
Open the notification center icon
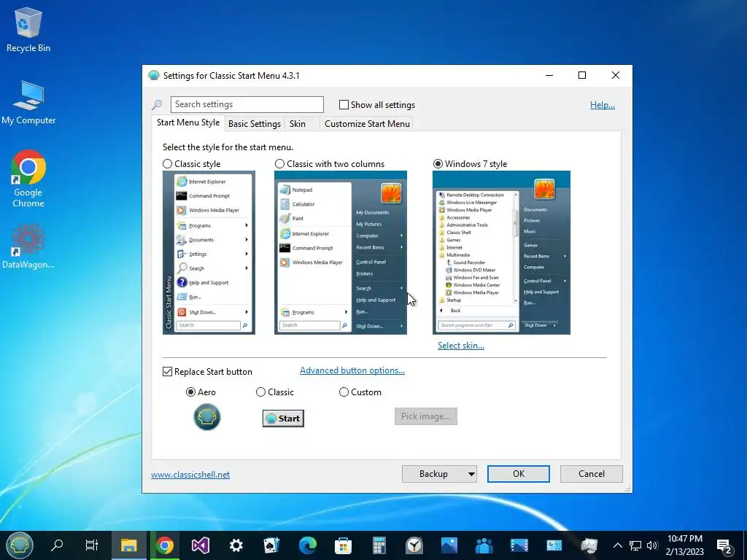coord(724,546)
